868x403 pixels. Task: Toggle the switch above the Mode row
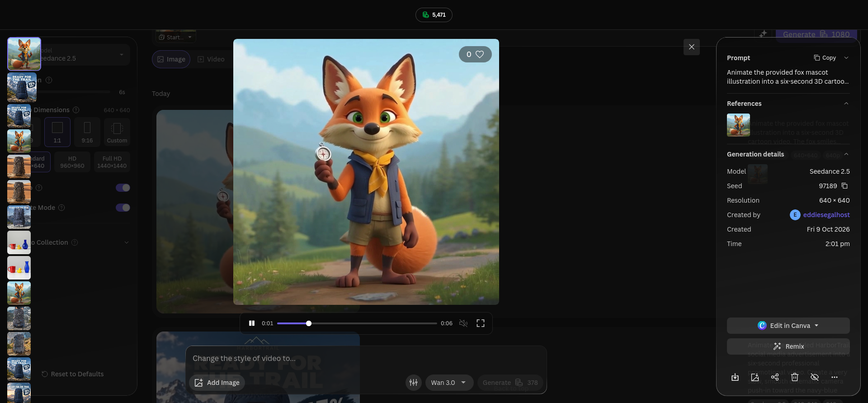pos(123,188)
